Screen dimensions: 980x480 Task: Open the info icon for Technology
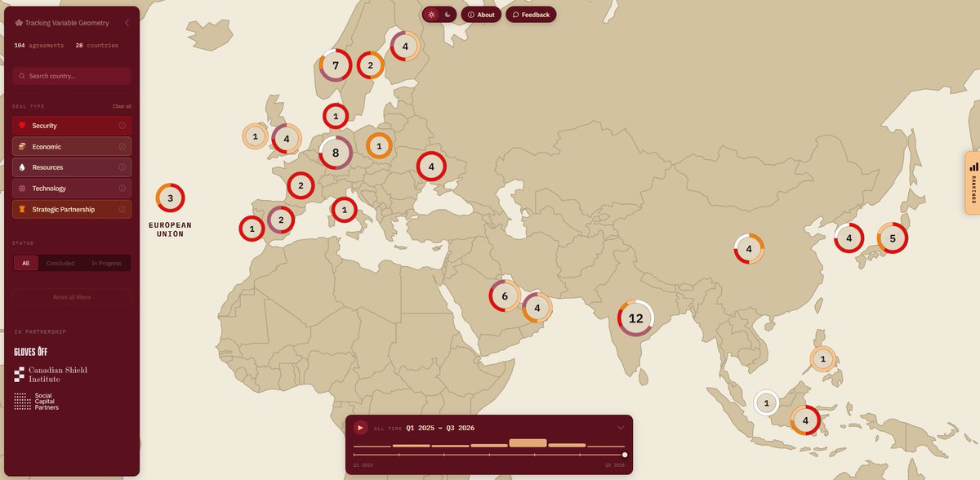tap(122, 189)
